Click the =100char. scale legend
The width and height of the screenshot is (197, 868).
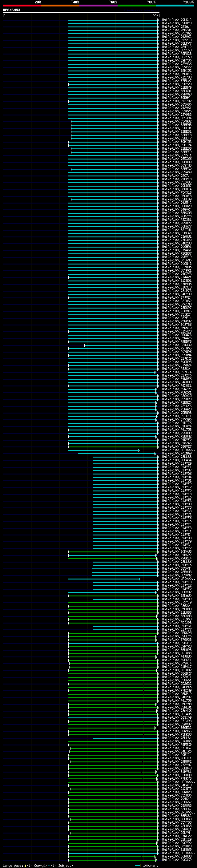(x=147, y=866)
